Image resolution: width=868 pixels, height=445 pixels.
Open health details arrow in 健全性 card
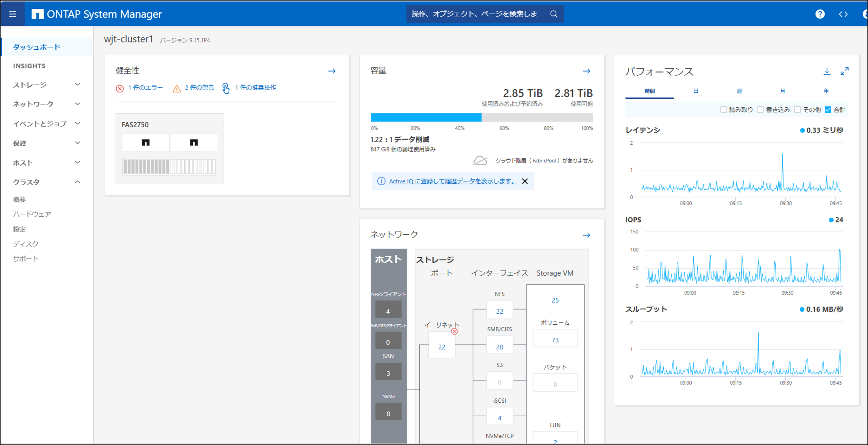tap(332, 71)
